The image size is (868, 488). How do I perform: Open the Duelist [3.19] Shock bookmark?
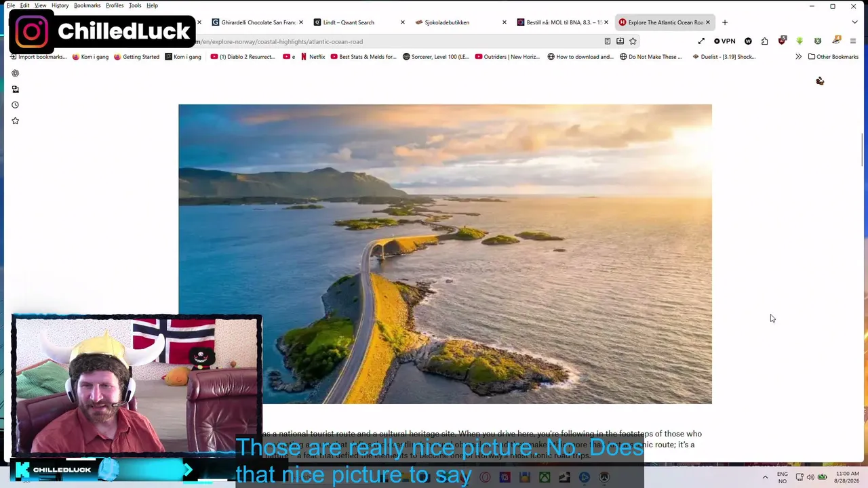(724, 57)
